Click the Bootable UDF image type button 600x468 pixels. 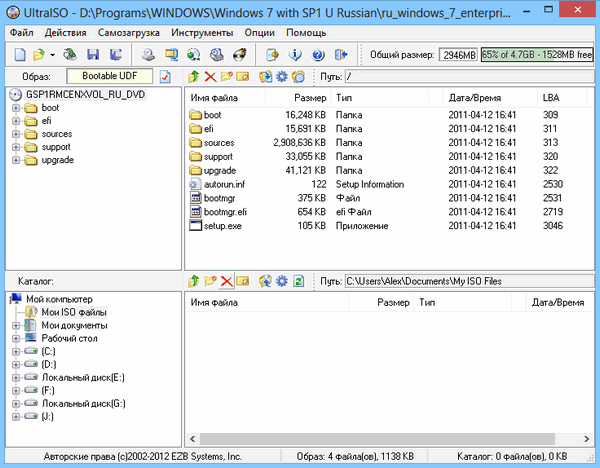[110, 76]
